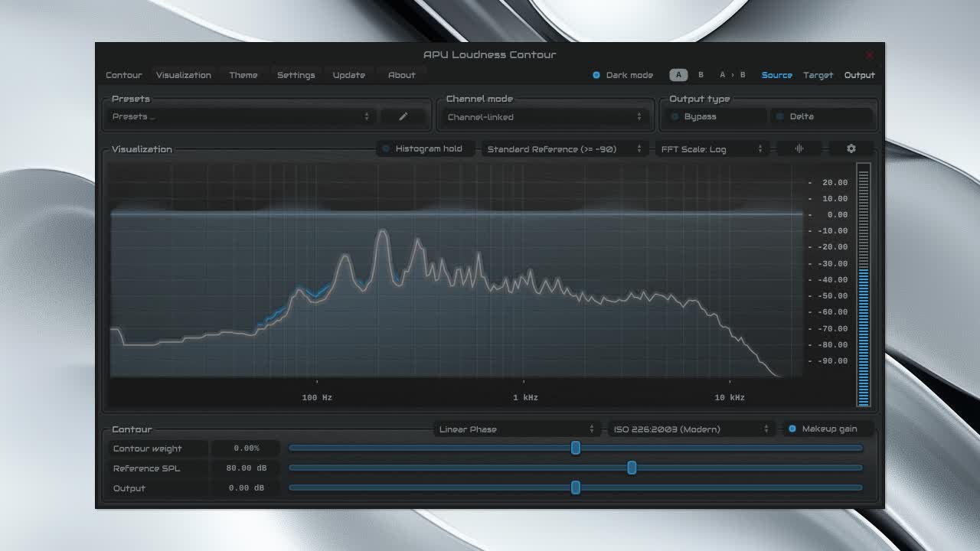Click the waveform spectrum icon button
The height and width of the screenshot is (551, 980).
coord(799,148)
